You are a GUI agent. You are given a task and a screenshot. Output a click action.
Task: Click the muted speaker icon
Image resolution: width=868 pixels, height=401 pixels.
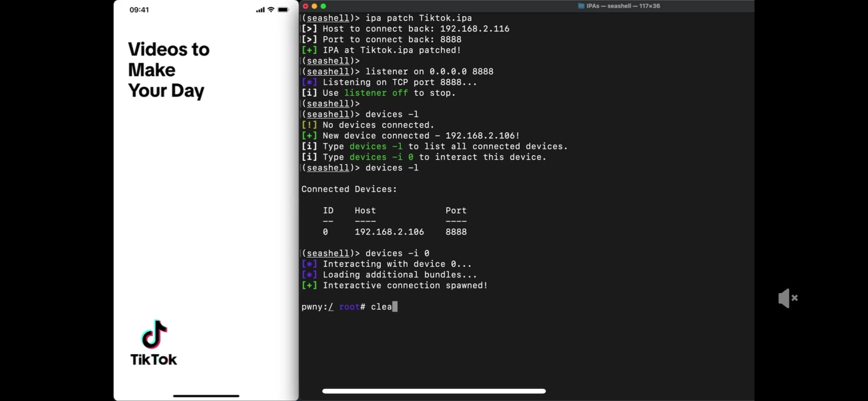788,298
